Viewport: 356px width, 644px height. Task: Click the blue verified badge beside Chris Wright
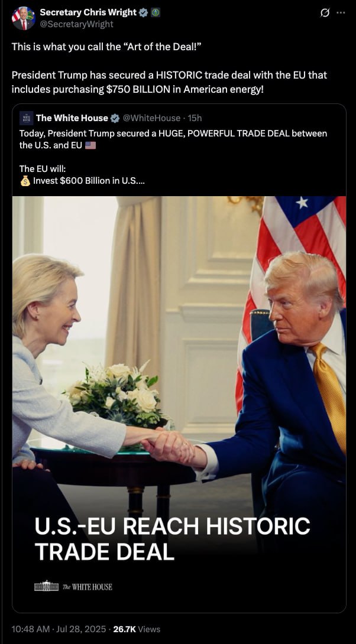tap(144, 13)
